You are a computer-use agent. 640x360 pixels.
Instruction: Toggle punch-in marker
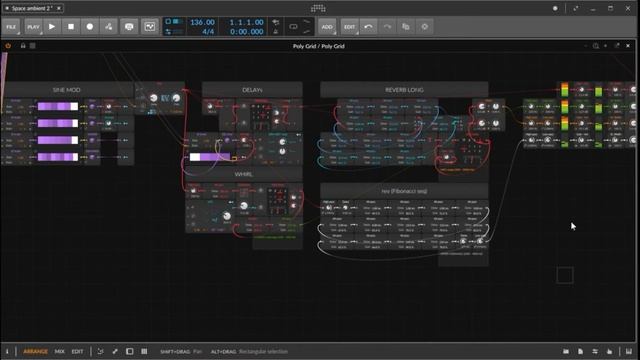click(307, 22)
